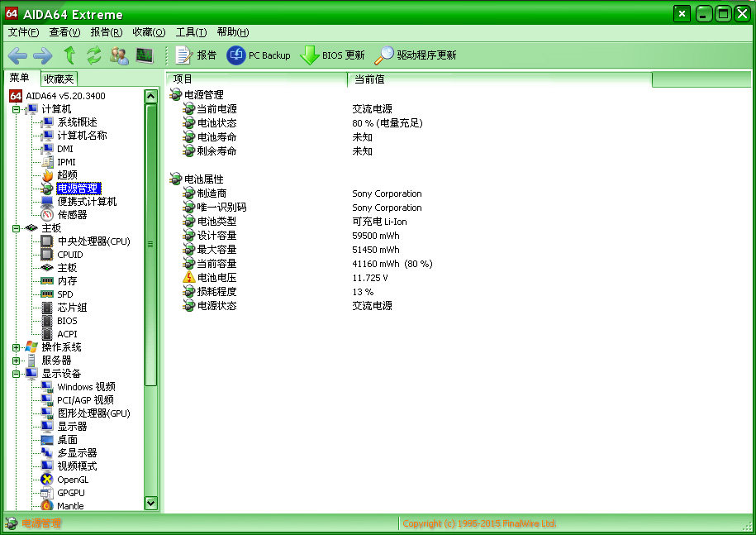Viewport: 756px width, 535px height.
Task: Click the forward navigation arrow
Action: coord(43,55)
